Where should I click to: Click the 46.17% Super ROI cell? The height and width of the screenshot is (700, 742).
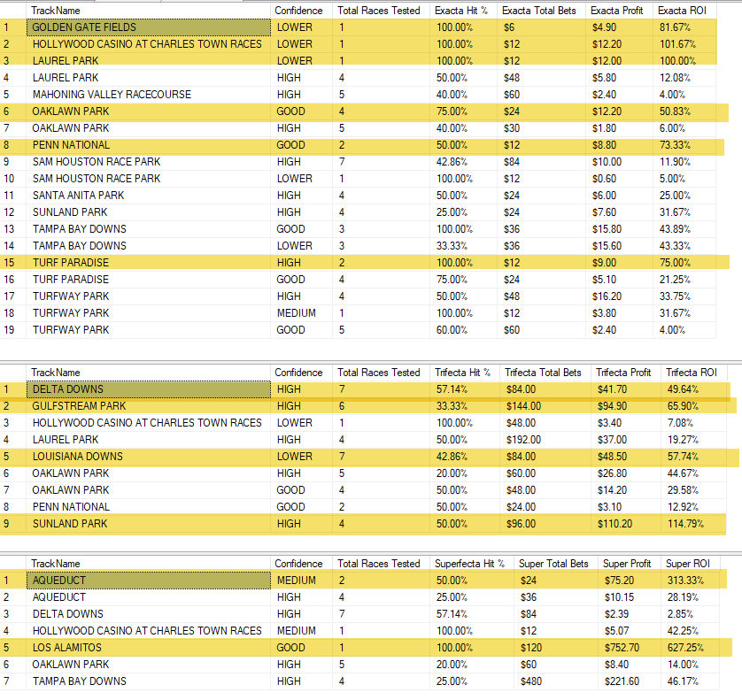tap(690, 681)
